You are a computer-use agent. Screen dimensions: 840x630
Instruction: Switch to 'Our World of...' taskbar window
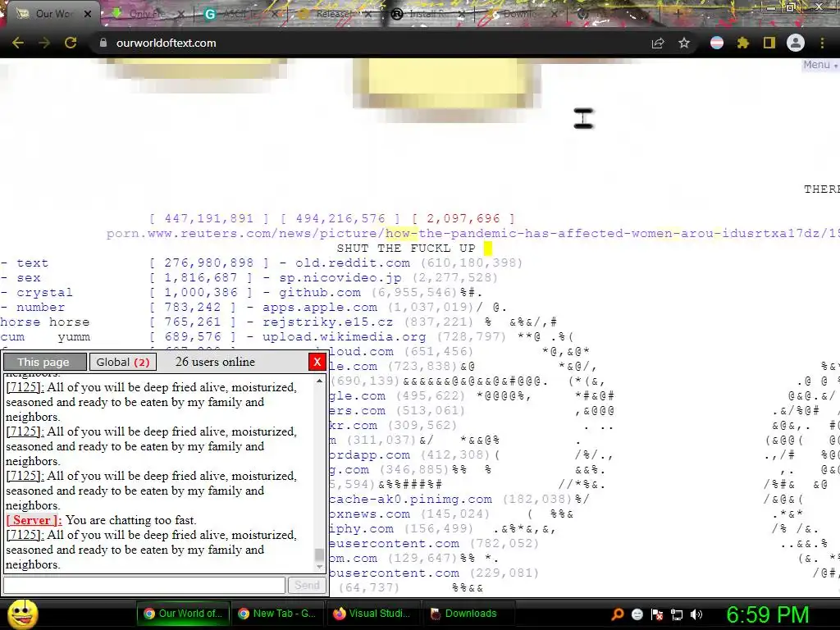183,614
